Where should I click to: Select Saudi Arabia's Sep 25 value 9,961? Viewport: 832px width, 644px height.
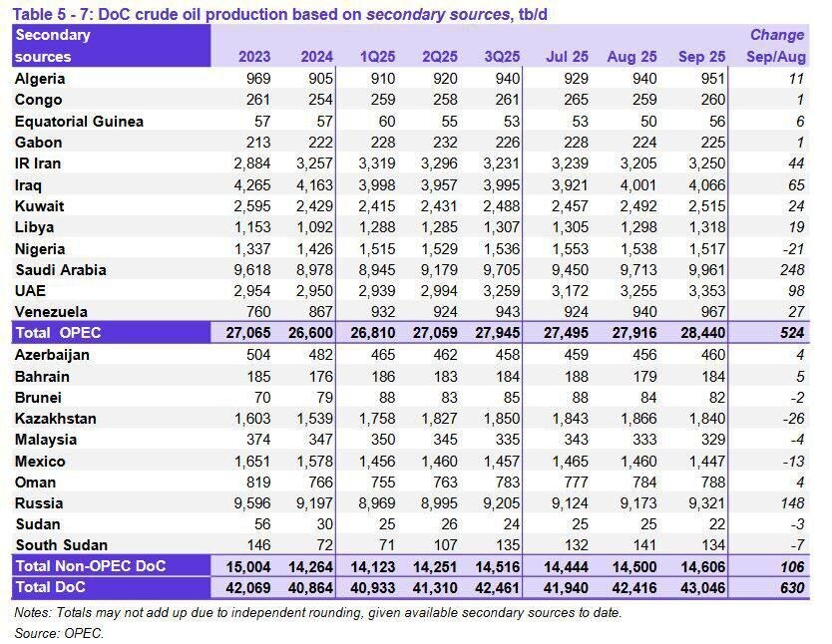tap(700, 269)
